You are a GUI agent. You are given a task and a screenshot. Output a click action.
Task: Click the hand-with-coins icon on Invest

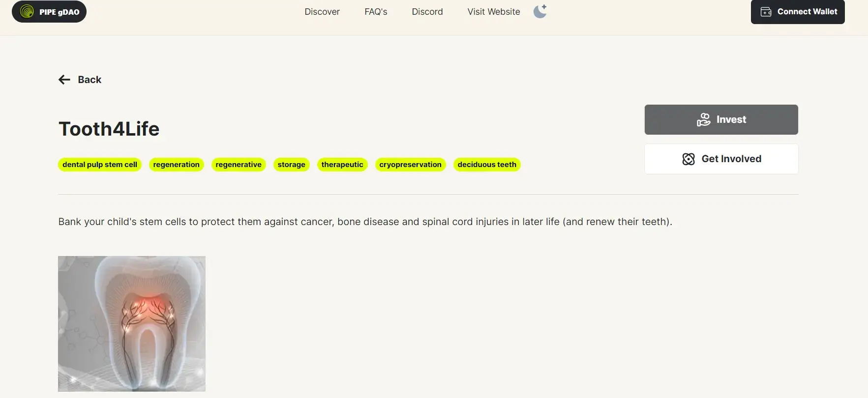click(703, 119)
